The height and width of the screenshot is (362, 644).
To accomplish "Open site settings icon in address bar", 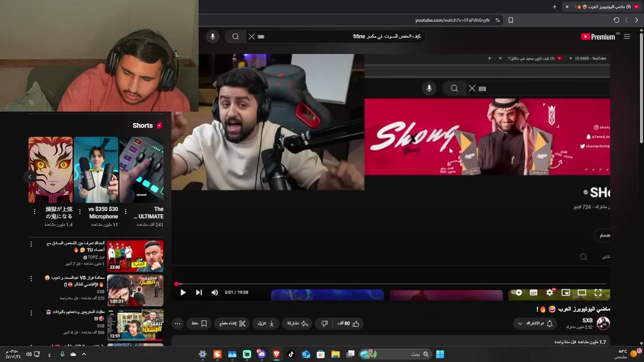I will click(x=498, y=20).
